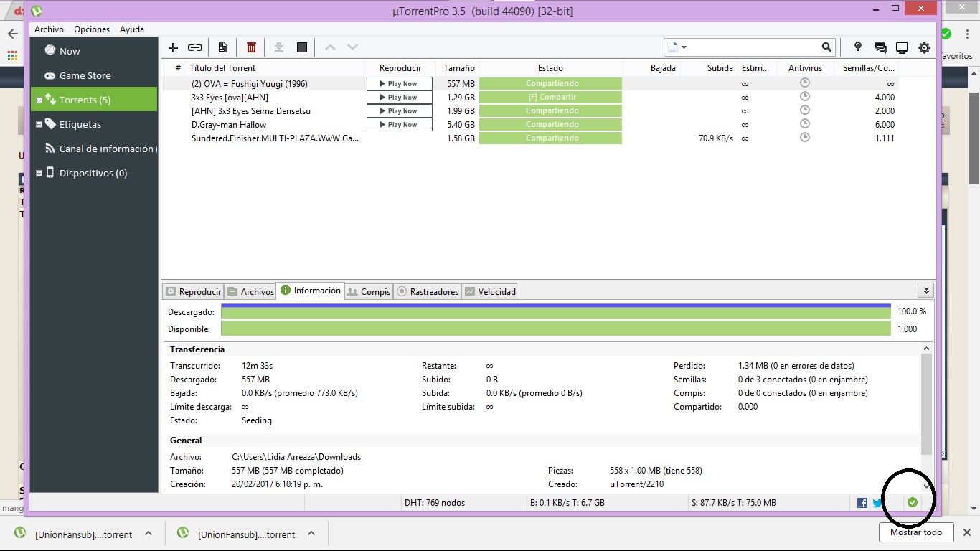Sort by Tamaño column header
The height and width of the screenshot is (551, 980).
(x=458, y=67)
